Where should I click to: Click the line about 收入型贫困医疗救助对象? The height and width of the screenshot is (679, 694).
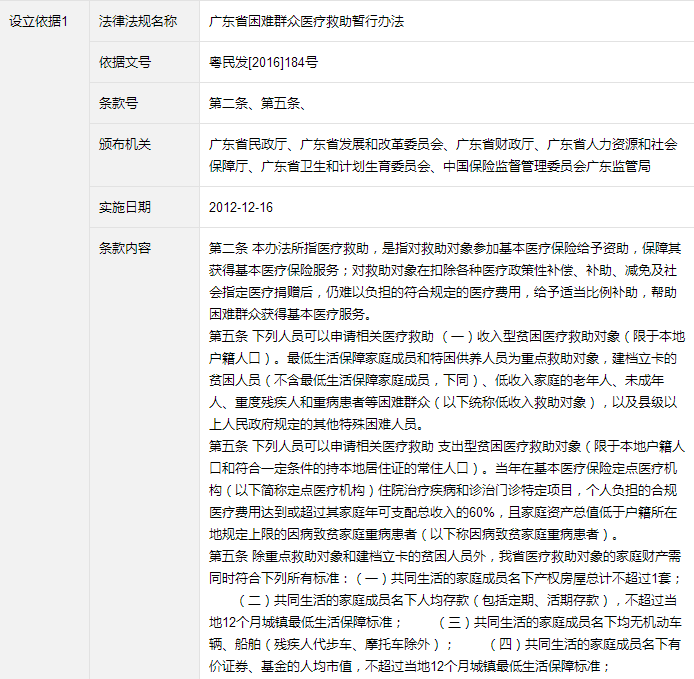(x=447, y=336)
